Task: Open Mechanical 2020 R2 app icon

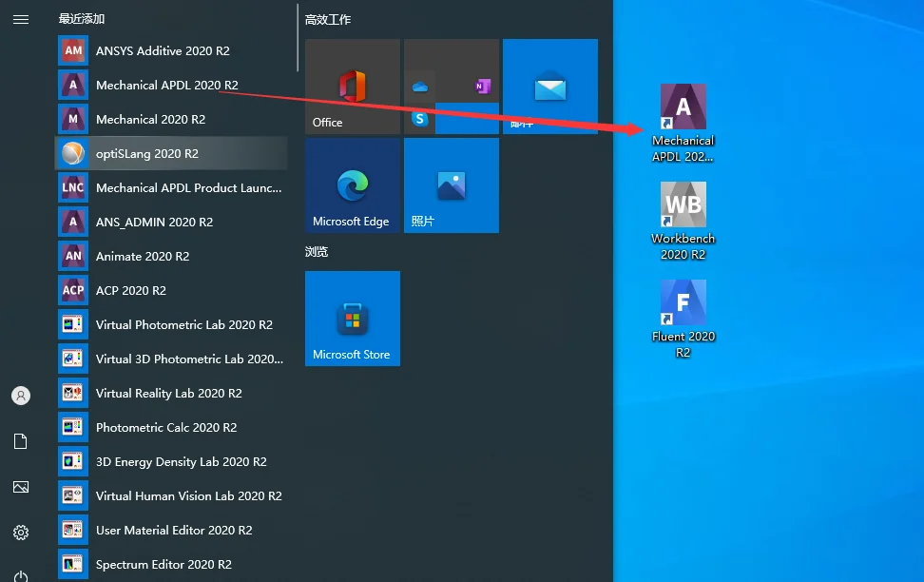Action: [73, 119]
